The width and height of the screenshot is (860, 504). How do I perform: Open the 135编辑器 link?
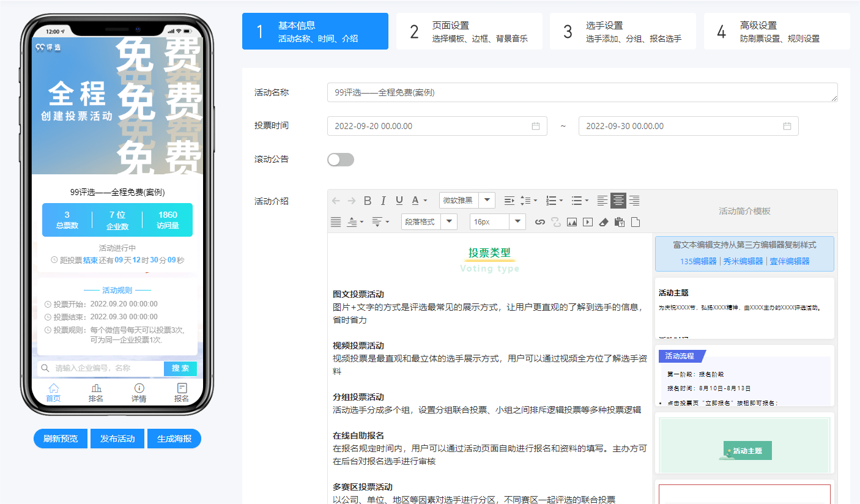tap(698, 261)
